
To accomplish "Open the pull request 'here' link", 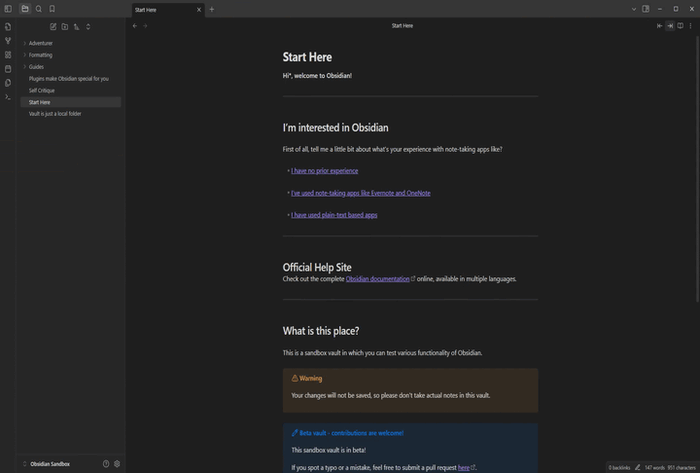I will 463,468.
